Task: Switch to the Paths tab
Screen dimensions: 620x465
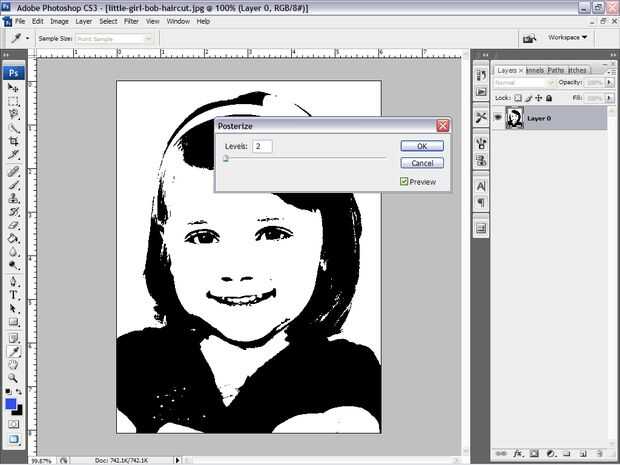Action: tap(556, 70)
